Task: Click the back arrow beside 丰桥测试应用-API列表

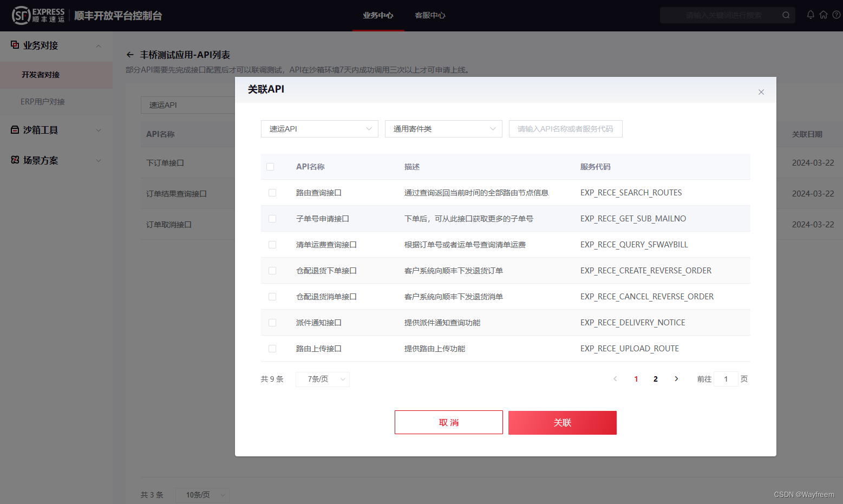Action: coord(130,55)
